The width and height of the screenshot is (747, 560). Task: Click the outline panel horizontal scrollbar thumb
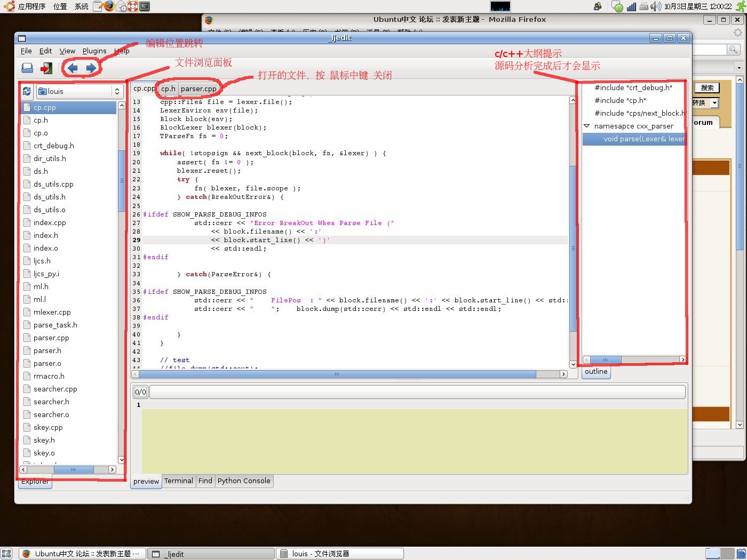[x=605, y=359]
